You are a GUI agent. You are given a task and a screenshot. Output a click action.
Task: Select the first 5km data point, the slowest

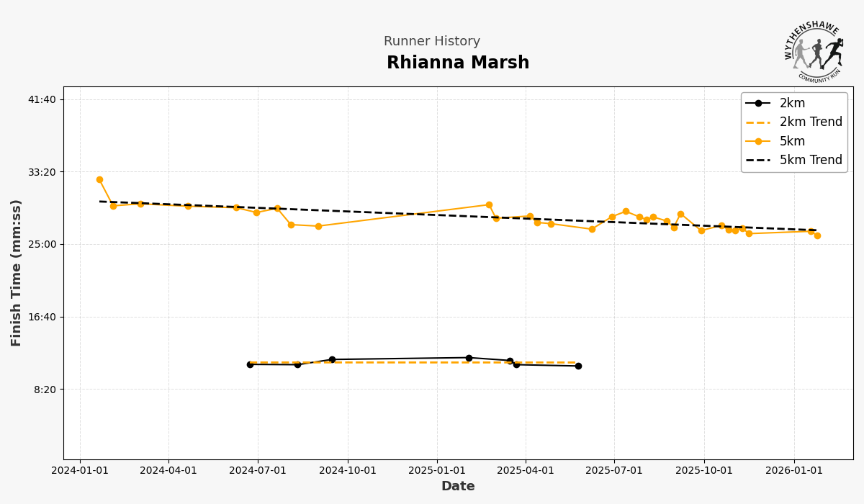click(x=99, y=180)
